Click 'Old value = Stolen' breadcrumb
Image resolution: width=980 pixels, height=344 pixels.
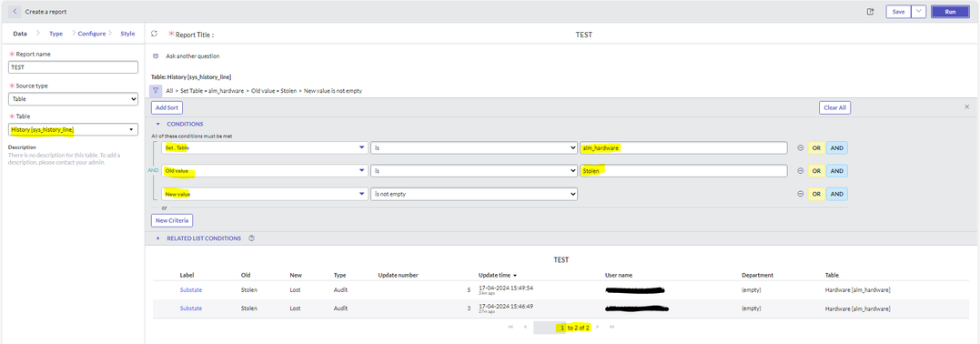274,91
